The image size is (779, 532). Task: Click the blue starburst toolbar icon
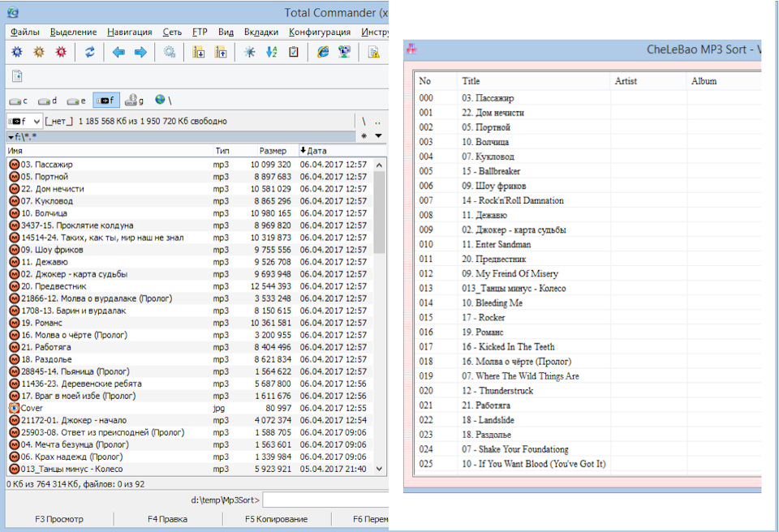tap(249, 52)
